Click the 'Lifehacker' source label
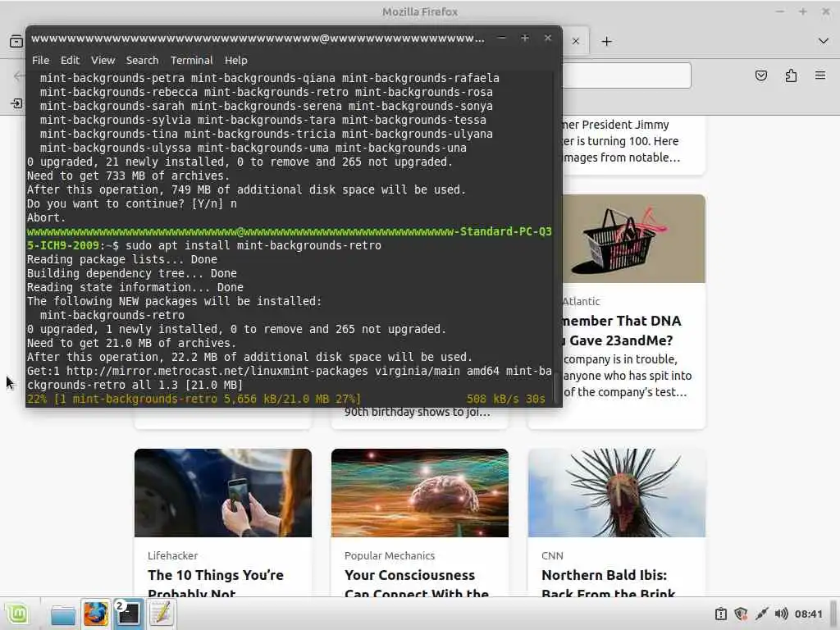This screenshot has width=840, height=630. (172, 555)
